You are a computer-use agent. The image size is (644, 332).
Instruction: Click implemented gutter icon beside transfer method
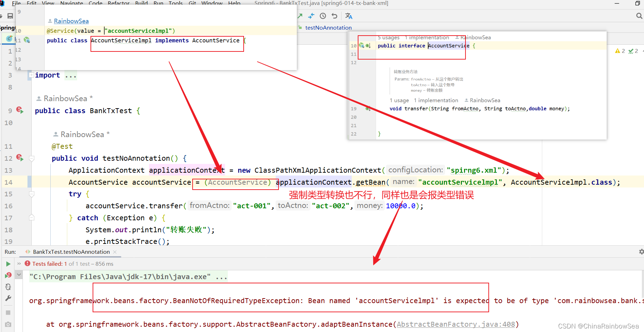(368, 109)
